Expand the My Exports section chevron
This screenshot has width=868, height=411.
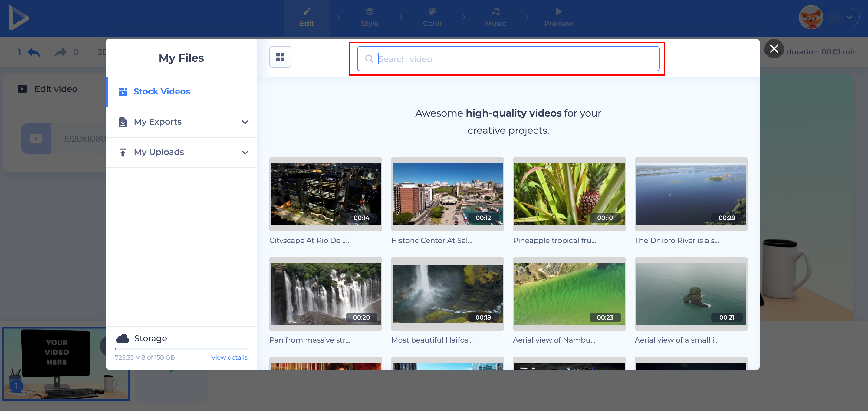(x=245, y=122)
